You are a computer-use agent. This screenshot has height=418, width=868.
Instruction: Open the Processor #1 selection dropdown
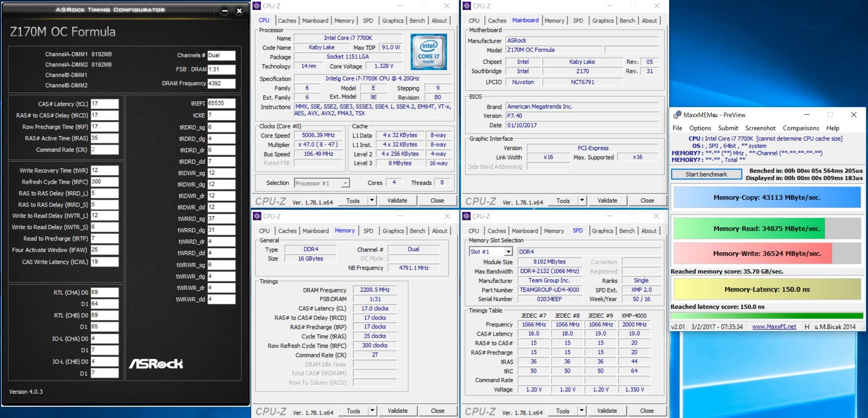point(345,183)
